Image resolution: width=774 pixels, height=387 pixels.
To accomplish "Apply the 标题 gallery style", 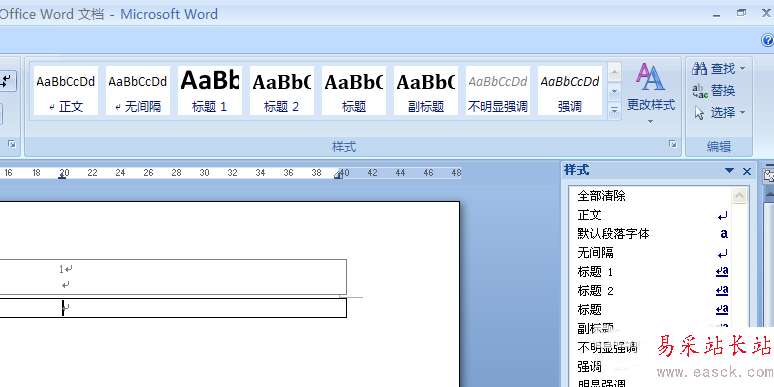I will click(354, 90).
